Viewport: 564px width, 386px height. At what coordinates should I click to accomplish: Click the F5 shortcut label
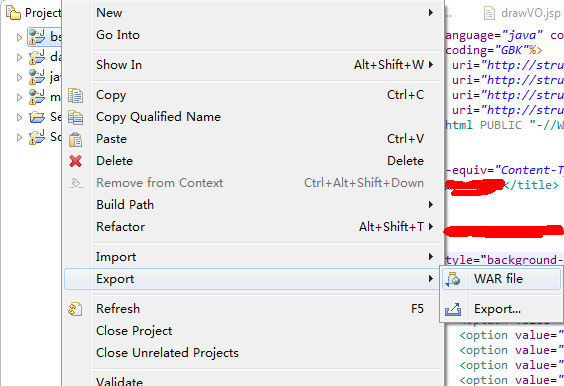click(x=417, y=309)
